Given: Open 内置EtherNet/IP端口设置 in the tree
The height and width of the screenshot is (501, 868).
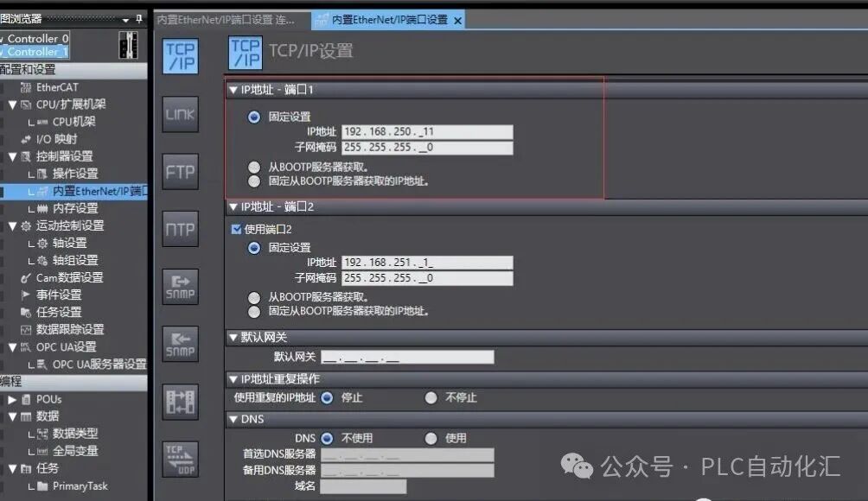Looking at the screenshot, I should pos(99,192).
